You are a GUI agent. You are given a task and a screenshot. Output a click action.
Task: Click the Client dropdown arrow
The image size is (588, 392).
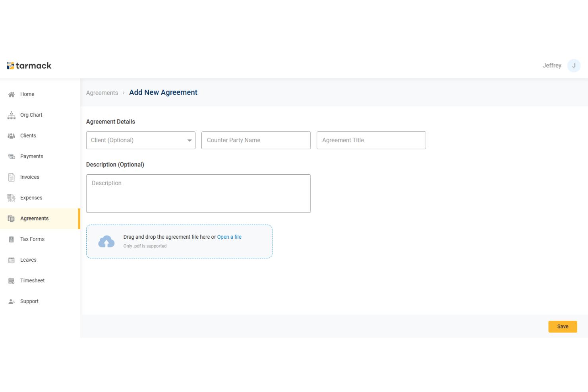click(190, 140)
